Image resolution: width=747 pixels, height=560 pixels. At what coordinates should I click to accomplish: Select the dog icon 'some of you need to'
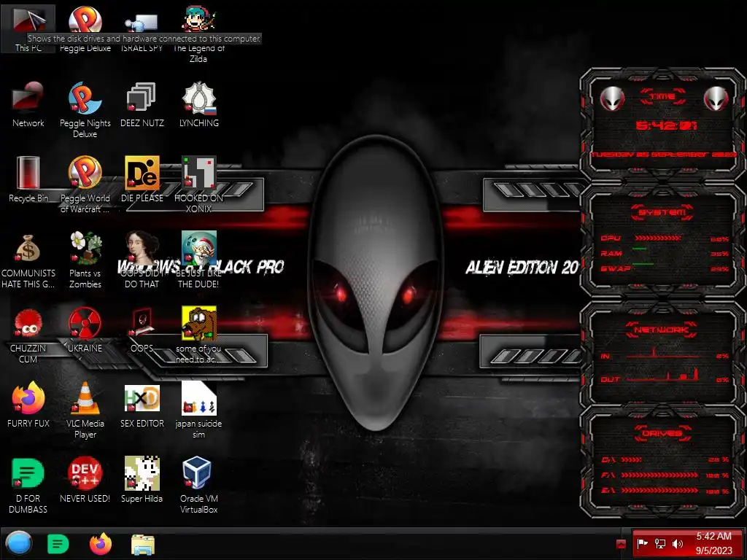198,335
